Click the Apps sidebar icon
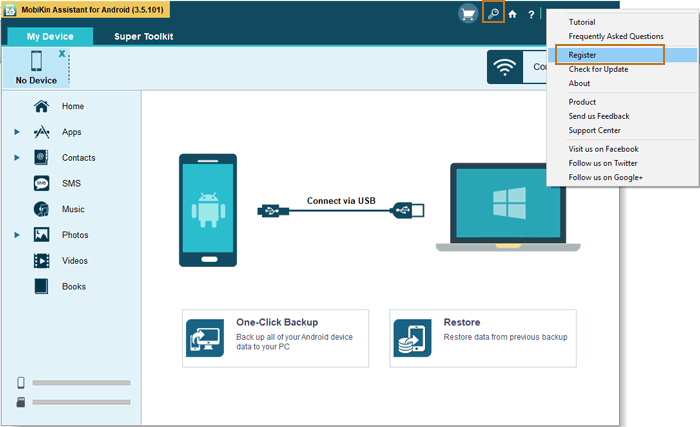700x427 pixels. (42, 132)
